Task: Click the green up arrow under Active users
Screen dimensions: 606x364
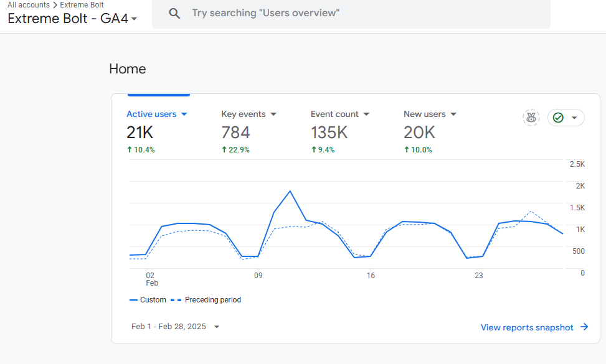Action: 130,150
